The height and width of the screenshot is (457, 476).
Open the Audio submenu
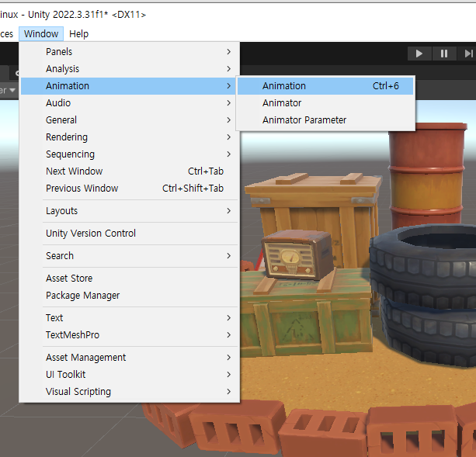click(129, 102)
